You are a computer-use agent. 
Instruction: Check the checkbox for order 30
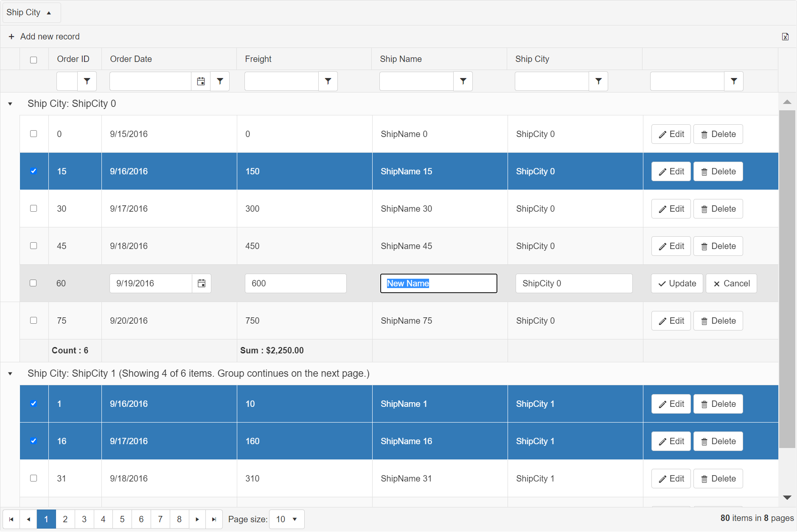click(34, 208)
